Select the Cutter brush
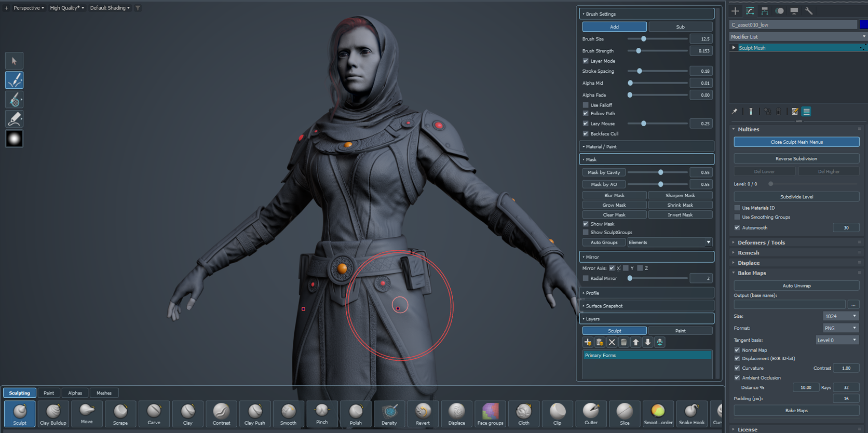Viewport: 868px width, 433px height. [x=591, y=414]
